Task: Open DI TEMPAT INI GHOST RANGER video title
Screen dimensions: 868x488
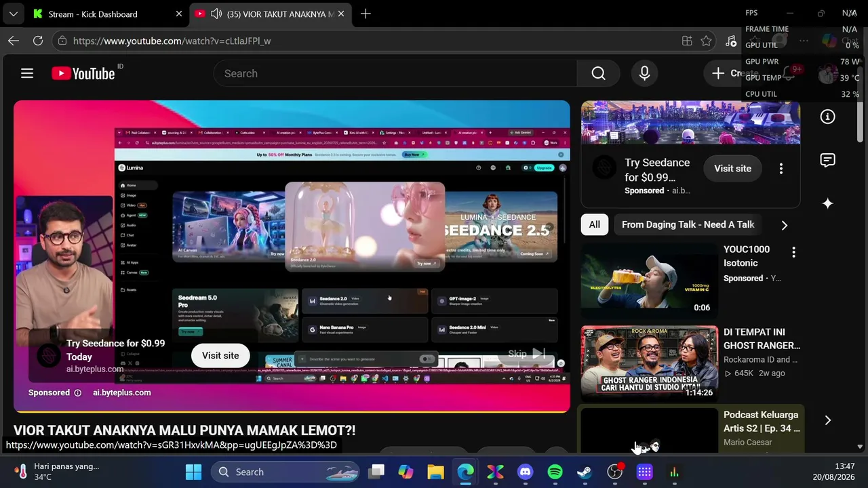Action: click(762, 339)
